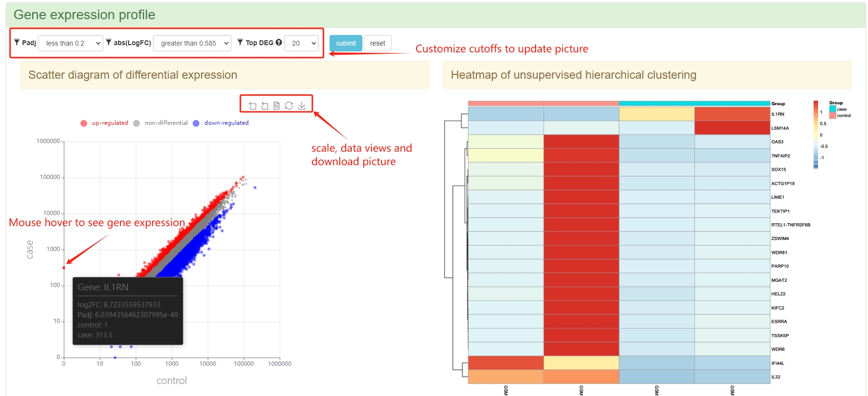Viewport: 868px width, 396px height.
Task: Click the ESRRA gene label in heatmap
Action: [779, 322]
